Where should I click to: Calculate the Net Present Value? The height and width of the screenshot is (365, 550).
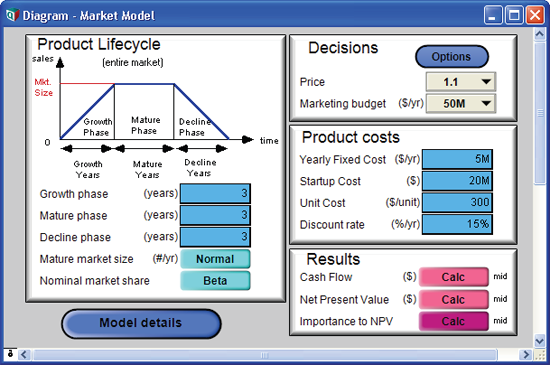tap(454, 299)
